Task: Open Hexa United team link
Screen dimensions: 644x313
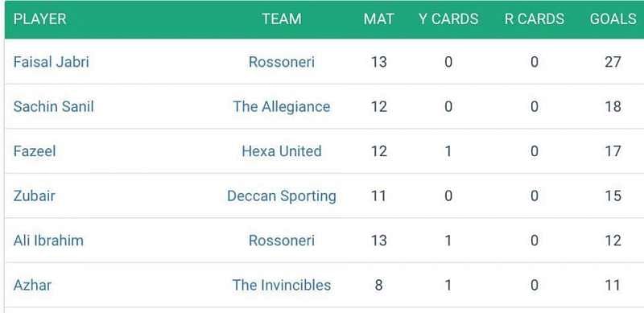Action: [281, 151]
